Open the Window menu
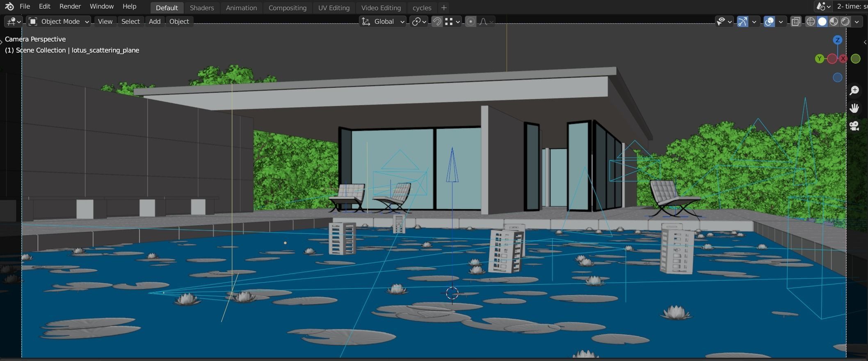Image resolution: width=868 pixels, height=361 pixels. 101,7
